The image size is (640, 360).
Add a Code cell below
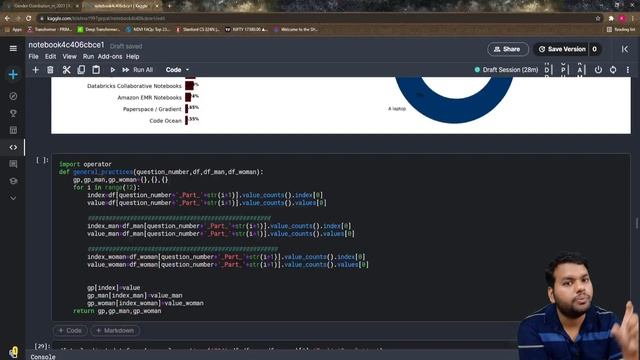pos(70,330)
